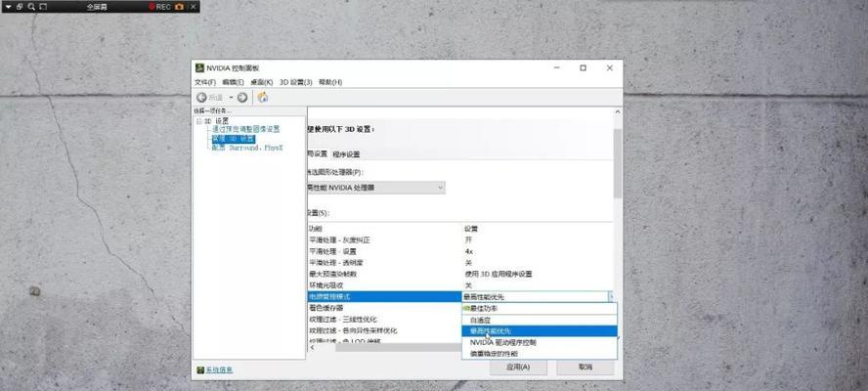868x391 pixels.
Task: Click the settings list's left scroll arrow
Action: click(x=312, y=347)
